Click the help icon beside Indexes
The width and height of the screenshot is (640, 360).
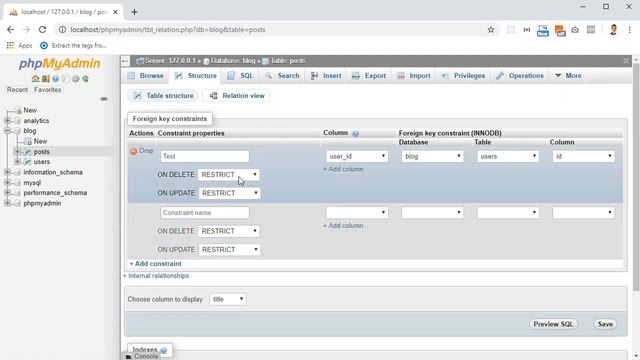164,351
